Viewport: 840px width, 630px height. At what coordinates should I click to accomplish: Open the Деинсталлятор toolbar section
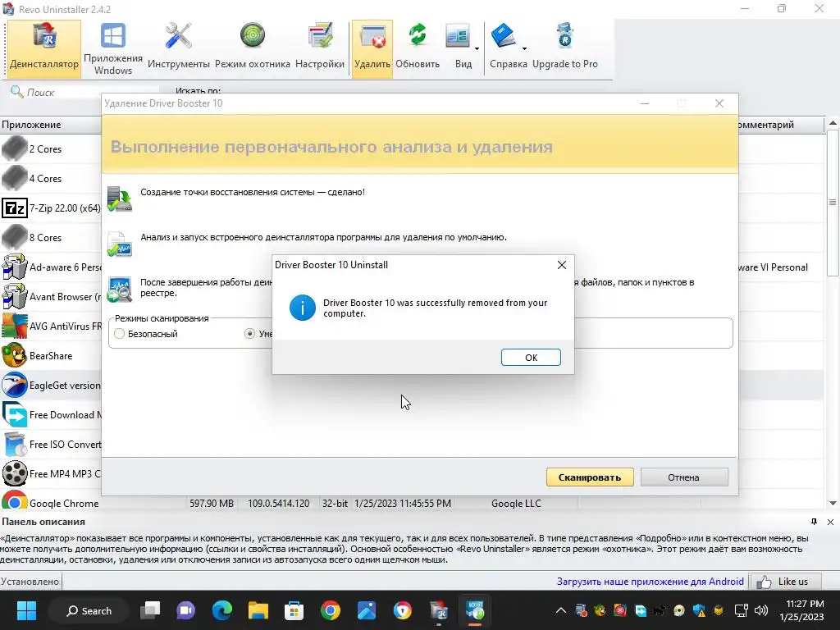44,48
